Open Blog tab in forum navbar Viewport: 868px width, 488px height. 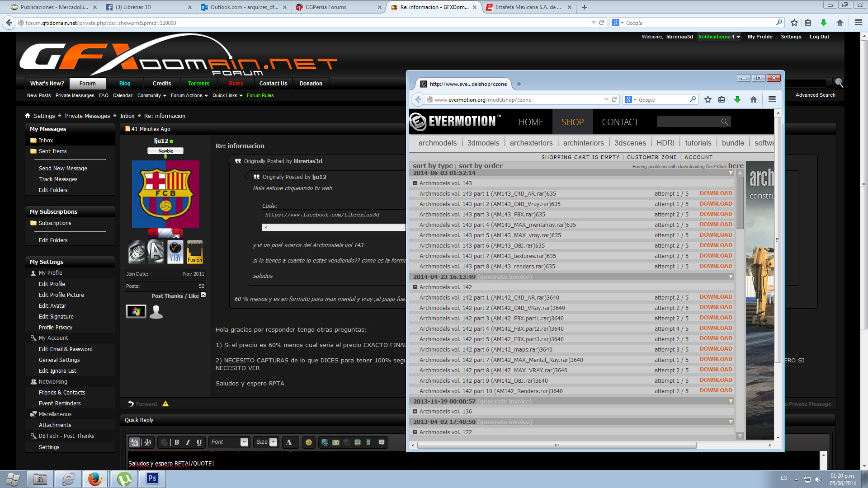tap(125, 84)
